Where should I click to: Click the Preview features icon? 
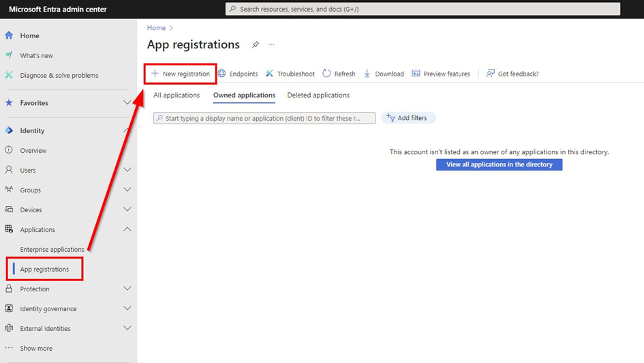pos(416,73)
